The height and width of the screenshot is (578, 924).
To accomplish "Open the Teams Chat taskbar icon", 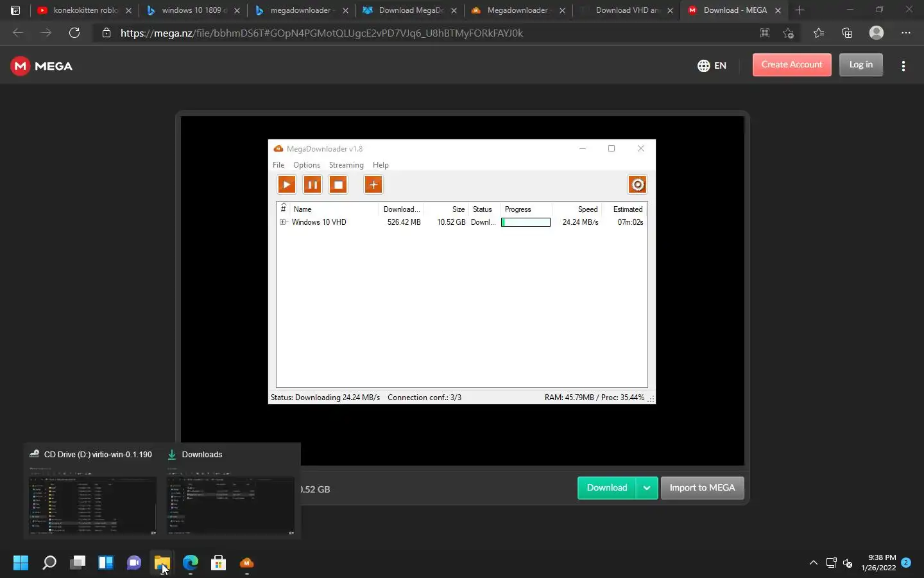I will click(134, 563).
